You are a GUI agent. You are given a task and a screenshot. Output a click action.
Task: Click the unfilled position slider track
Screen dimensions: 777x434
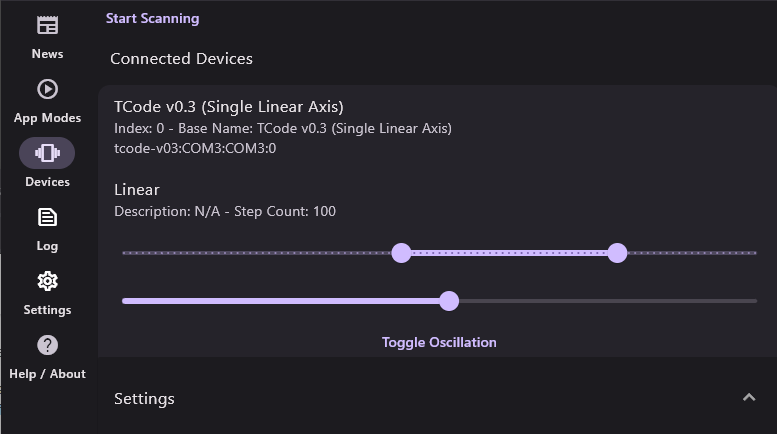[608, 301]
